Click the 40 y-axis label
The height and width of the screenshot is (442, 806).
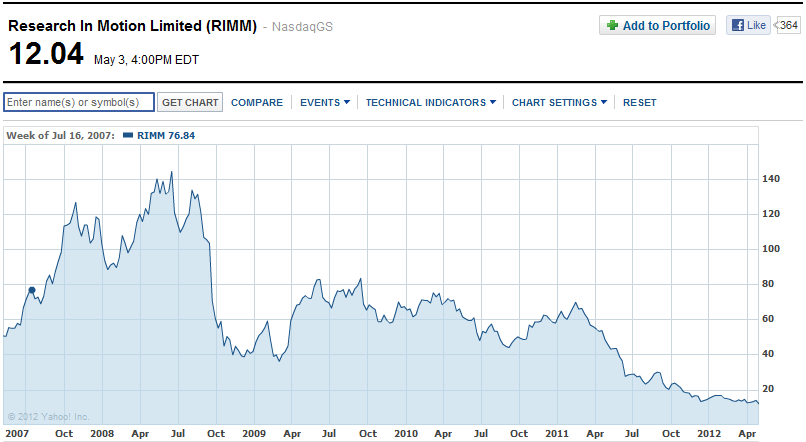pos(767,354)
